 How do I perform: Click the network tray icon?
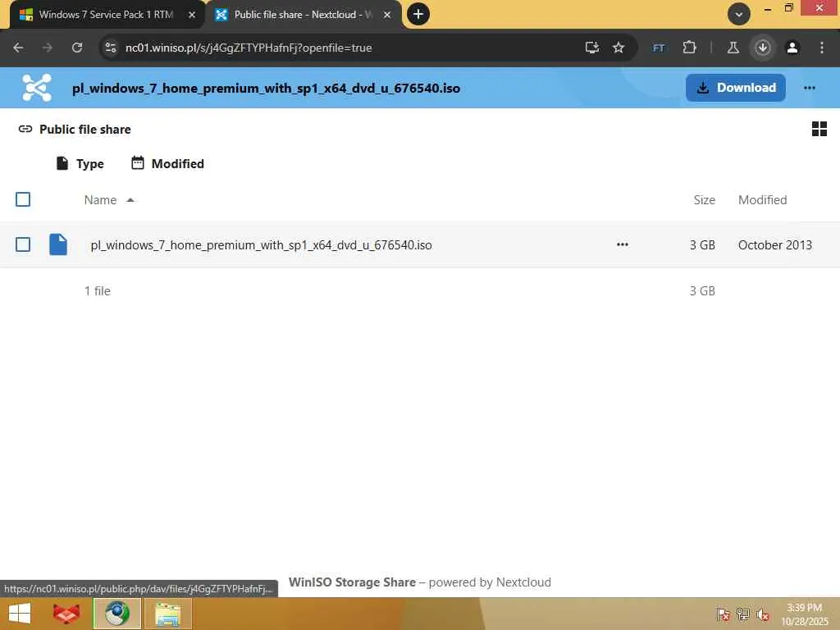pyautogui.click(x=743, y=614)
